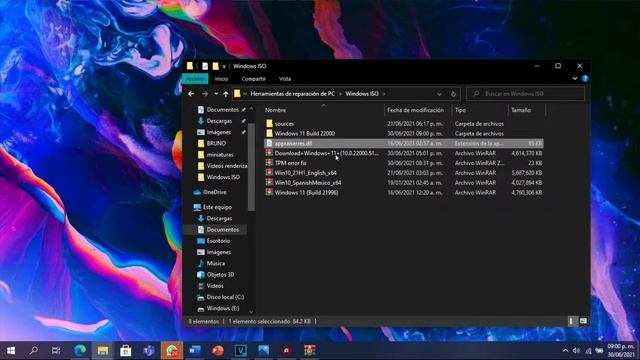The height and width of the screenshot is (360, 640).
Task: Open the Inicio ribbon tab
Action: [x=221, y=79]
